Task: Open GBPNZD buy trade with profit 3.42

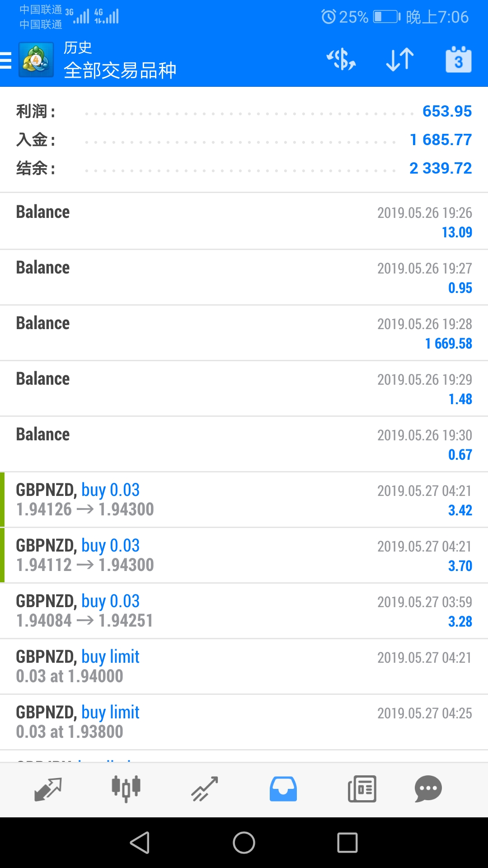Action: click(x=244, y=500)
